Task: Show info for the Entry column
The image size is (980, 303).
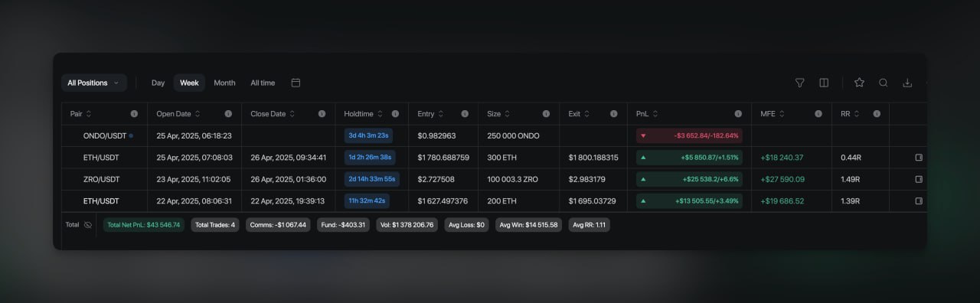Action: click(465, 114)
